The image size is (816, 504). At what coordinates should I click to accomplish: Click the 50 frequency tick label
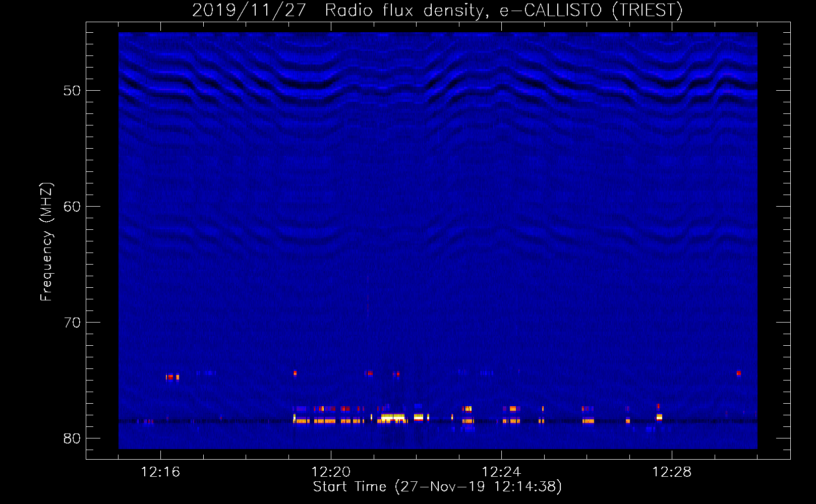[72, 91]
